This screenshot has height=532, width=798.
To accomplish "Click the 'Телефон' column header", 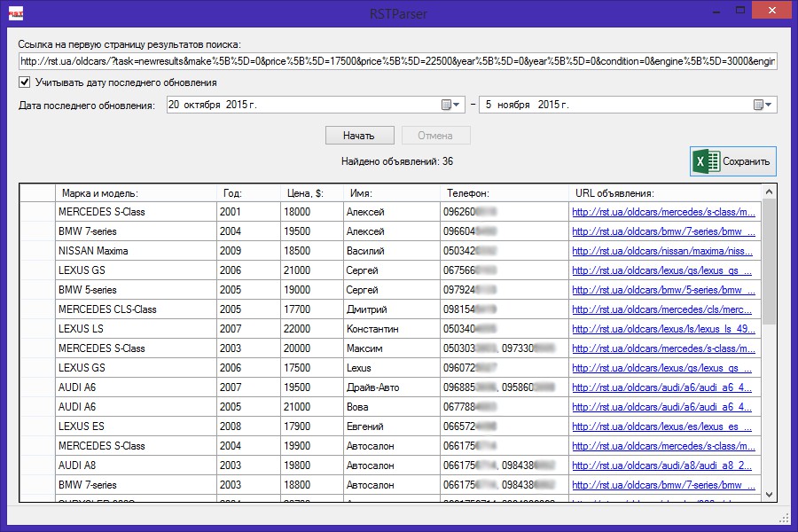I will [x=504, y=192].
